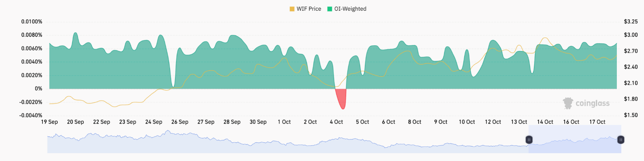Click the 17 Oct x-axis label
Screen dimensions: 644x161
pyautogui.click(x=597, y=122)
